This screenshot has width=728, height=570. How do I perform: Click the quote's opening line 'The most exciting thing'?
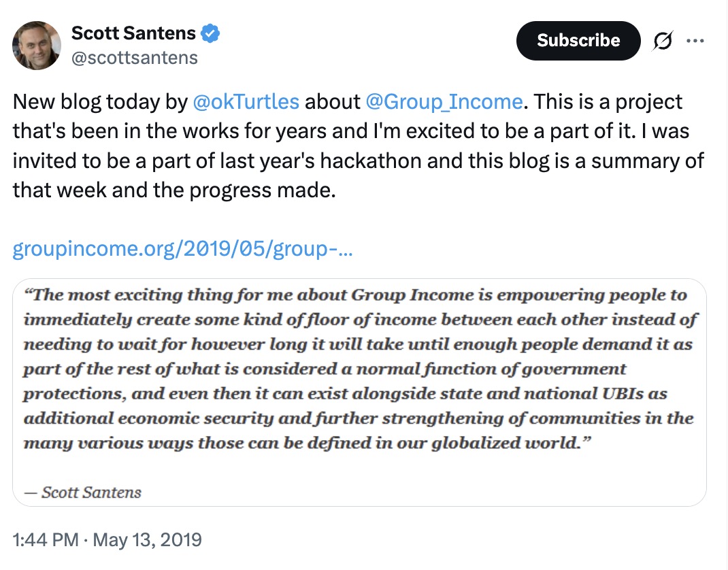point(136,296)
